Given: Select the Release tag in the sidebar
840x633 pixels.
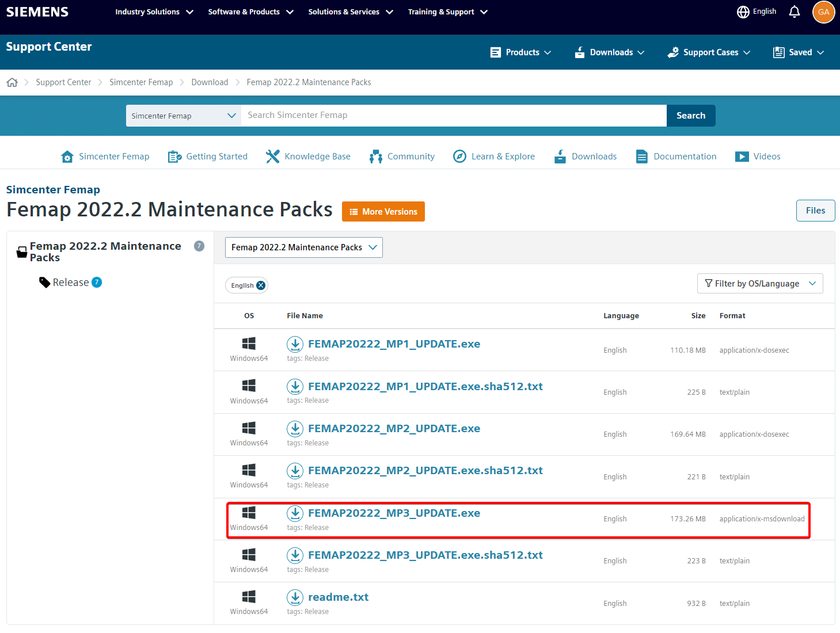Looking at the screenshot, I should [71, 283].
